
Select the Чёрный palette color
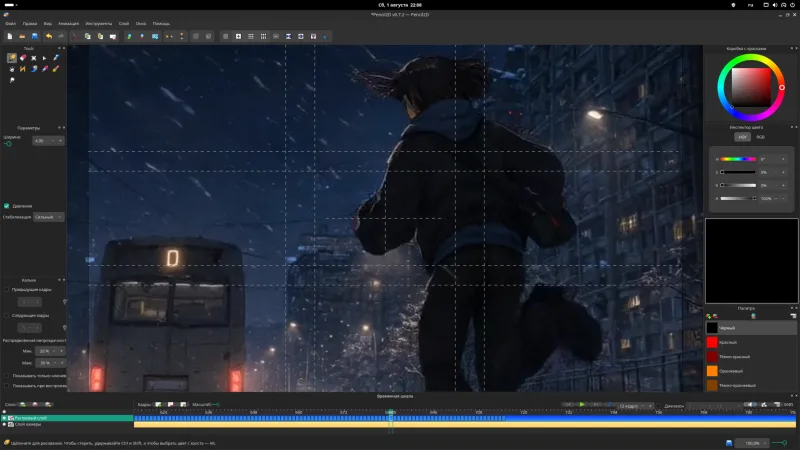tap(751, 328)
